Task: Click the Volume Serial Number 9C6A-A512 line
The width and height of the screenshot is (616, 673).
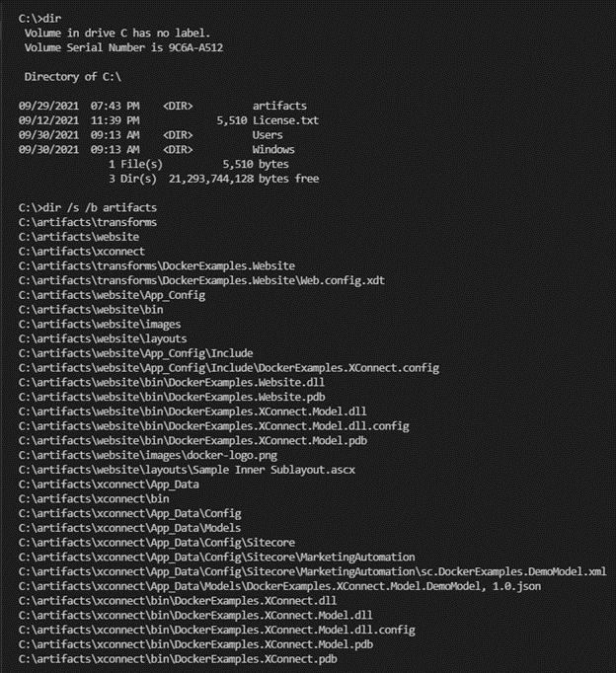Action: 123,47
